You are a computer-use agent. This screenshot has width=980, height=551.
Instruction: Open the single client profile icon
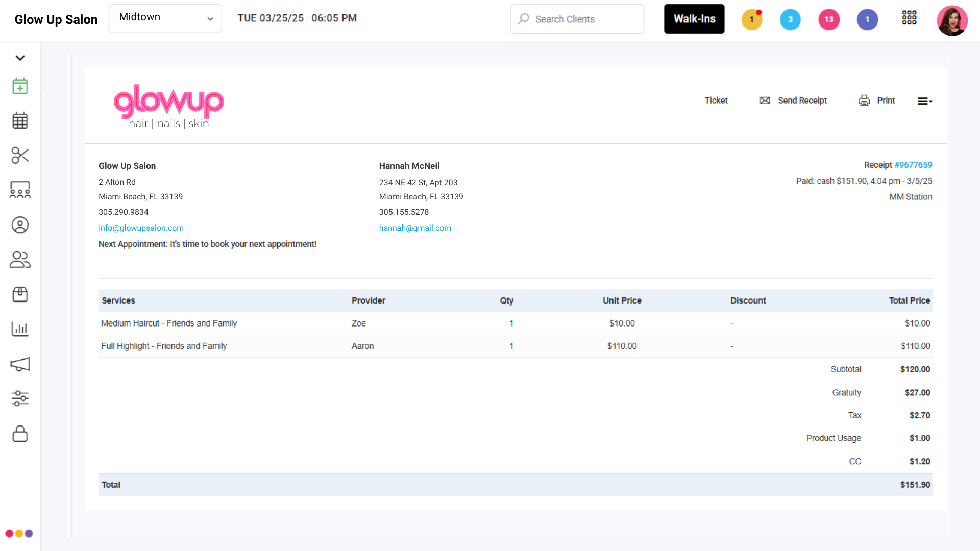[x=20, y=225]
